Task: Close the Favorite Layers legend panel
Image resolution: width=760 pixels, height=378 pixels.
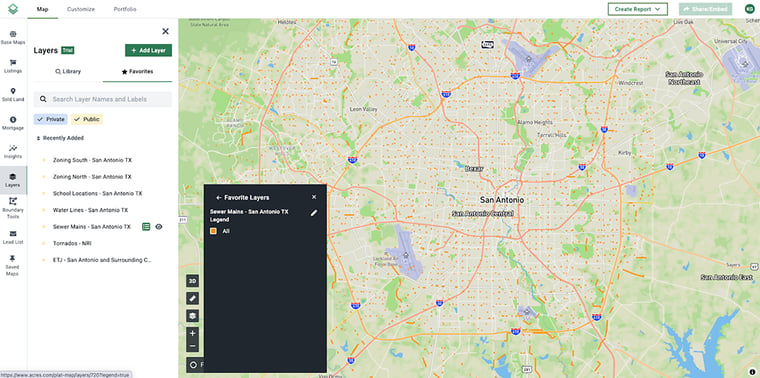Action: coord(314,197)
